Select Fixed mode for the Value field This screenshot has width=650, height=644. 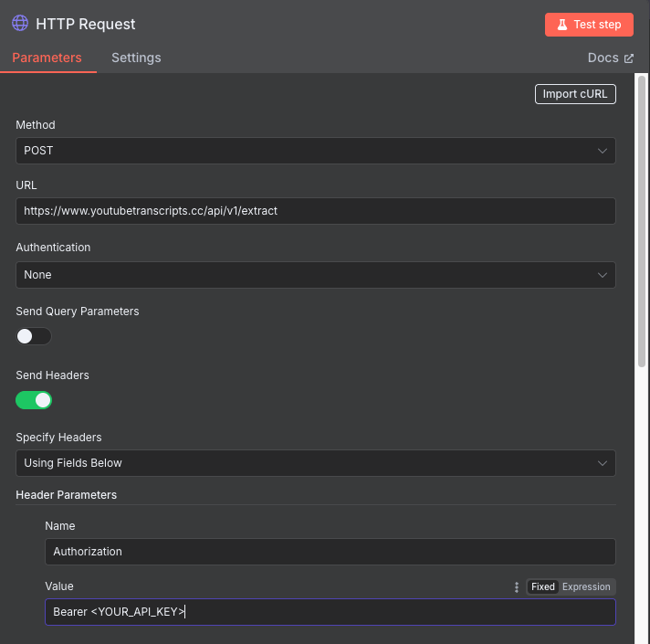pyautogui.click(x=542, y=586)
